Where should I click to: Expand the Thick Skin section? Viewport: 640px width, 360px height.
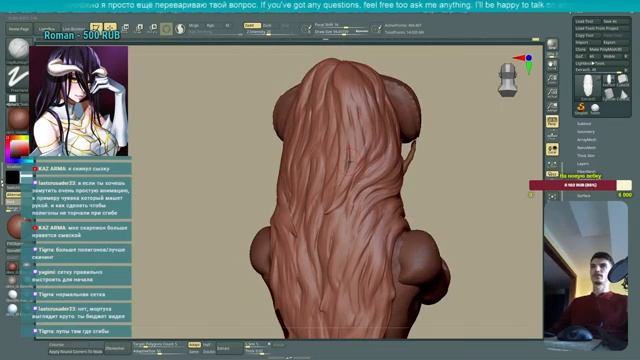tap(586, 156)
